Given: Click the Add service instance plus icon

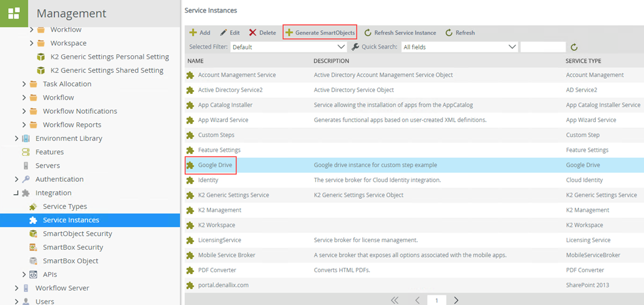Looking at the screenshot, I should pyautogui.click(x=193, y=33).
